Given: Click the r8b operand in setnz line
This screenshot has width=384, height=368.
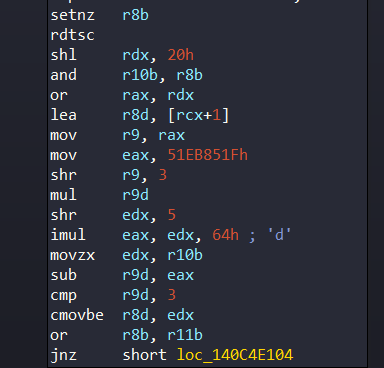Looking at the screenshot, I should click(x=135, y=15).
